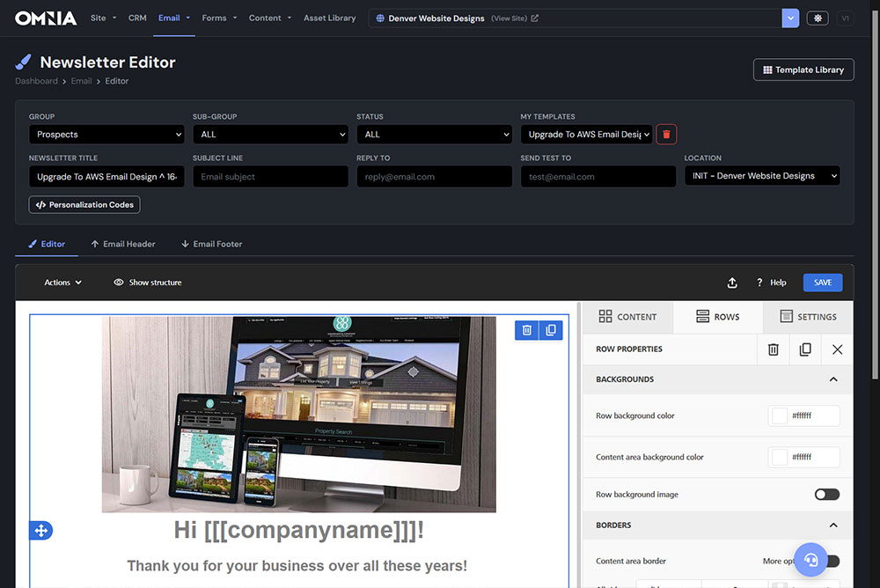
Task: Open the Group dropdown showing Prospects
Action: pyautogui.click(x=106, y=135)
